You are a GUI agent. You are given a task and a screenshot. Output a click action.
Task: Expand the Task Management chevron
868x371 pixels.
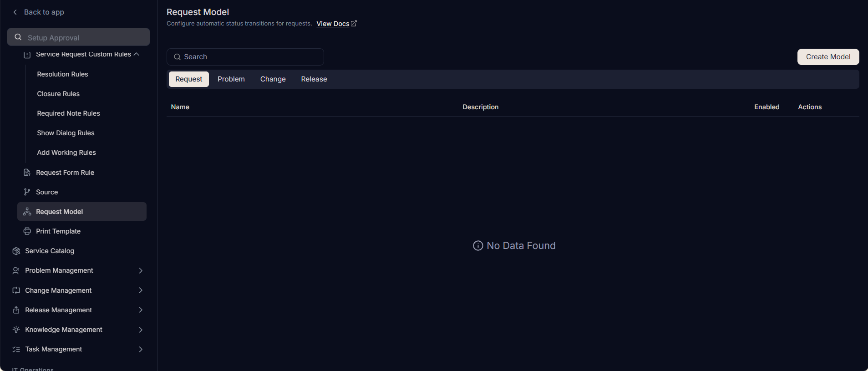pos(141,349)
